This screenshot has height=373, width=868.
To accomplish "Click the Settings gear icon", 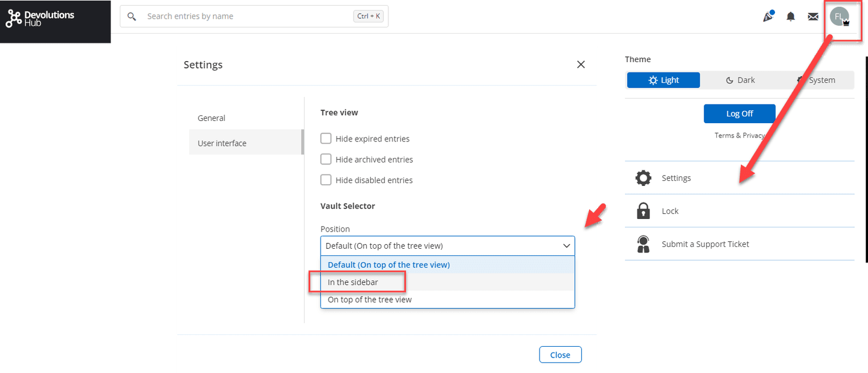I will (643, 178).
